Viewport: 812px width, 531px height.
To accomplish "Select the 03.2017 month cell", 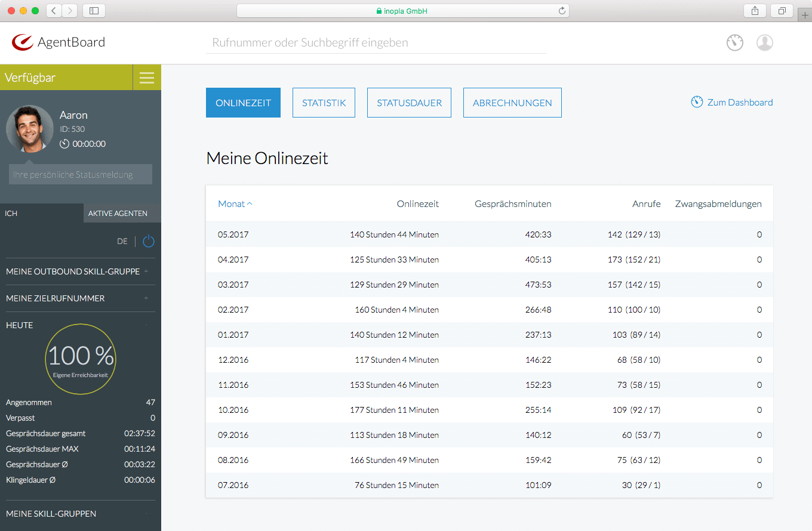I will tap(233, 285).
